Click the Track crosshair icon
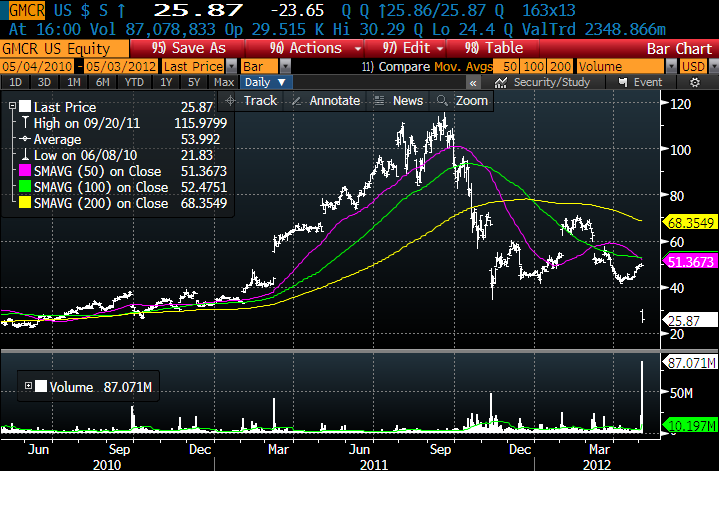This screenshot has width=719, height=512. tap(230, 101)
